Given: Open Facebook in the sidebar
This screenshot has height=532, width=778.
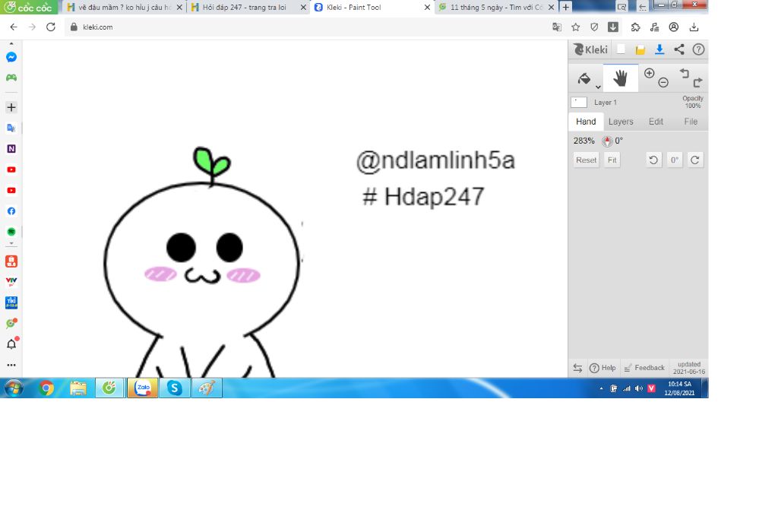Looking at the screenshot, I should click(11, 211).
